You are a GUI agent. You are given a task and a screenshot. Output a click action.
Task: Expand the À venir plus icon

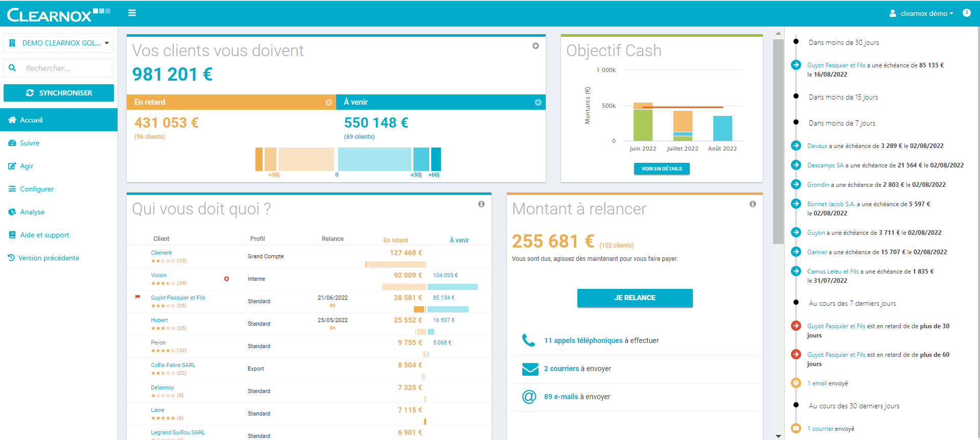click(538, 103)
